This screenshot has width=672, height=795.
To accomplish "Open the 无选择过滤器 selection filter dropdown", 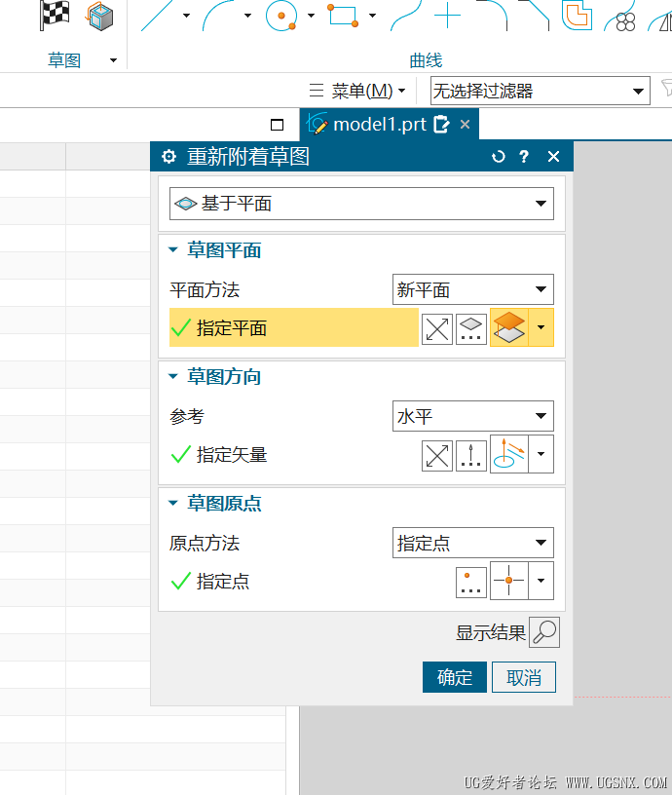I will [541, 91].
